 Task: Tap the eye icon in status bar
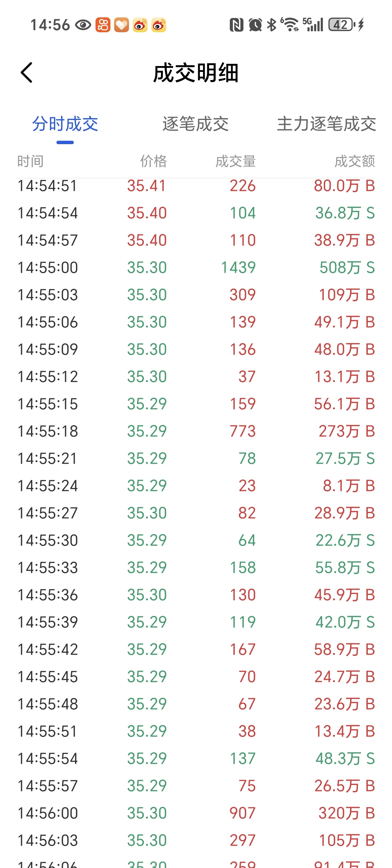tap(83, 25)
